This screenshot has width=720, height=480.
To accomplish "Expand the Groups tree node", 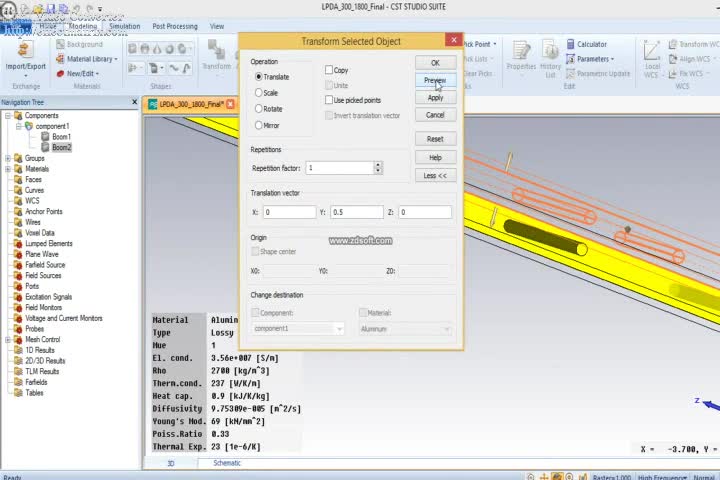I will [8, 158].
